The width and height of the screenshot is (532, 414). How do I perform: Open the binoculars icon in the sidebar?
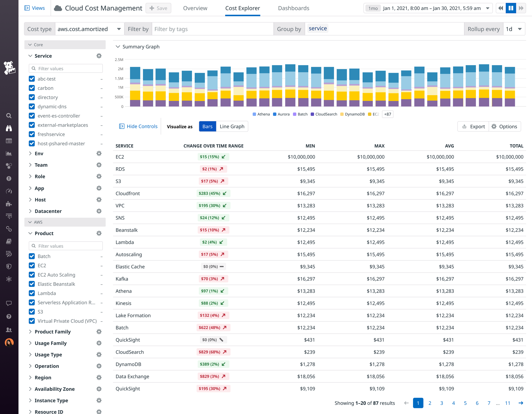click(9, 128)
